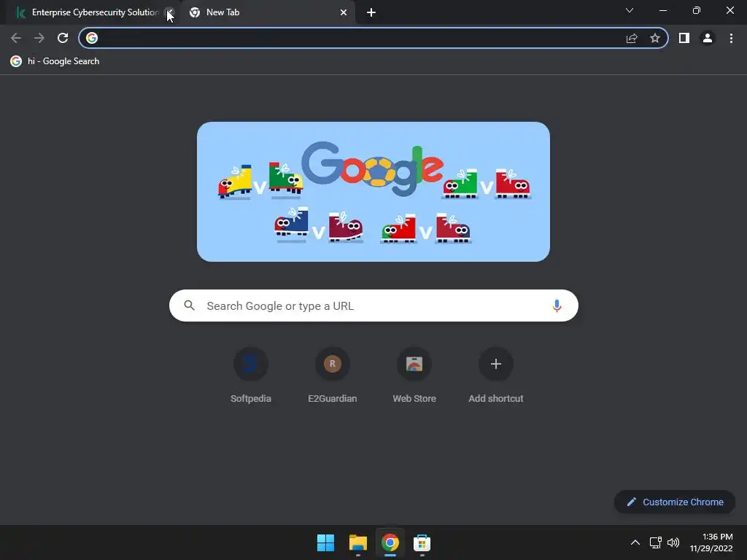
Task: Open the Google Doodle football boots image
Action: tap(373, 192)
